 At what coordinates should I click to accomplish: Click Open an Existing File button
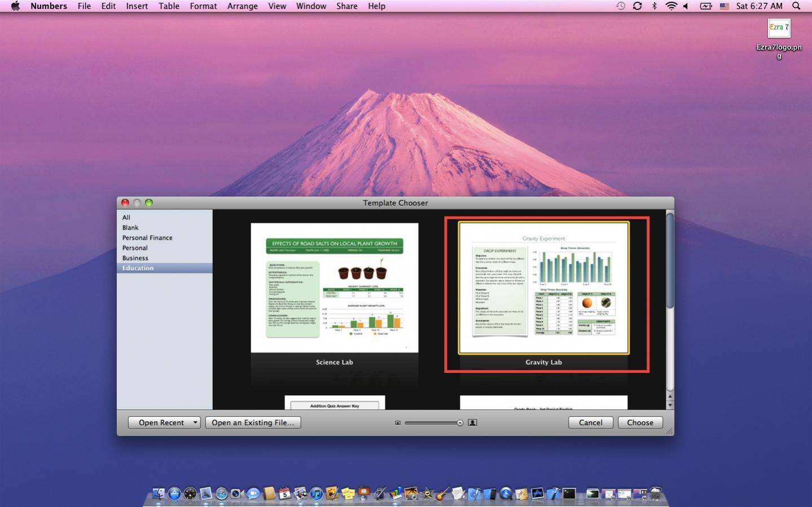[x=253, y=422]
